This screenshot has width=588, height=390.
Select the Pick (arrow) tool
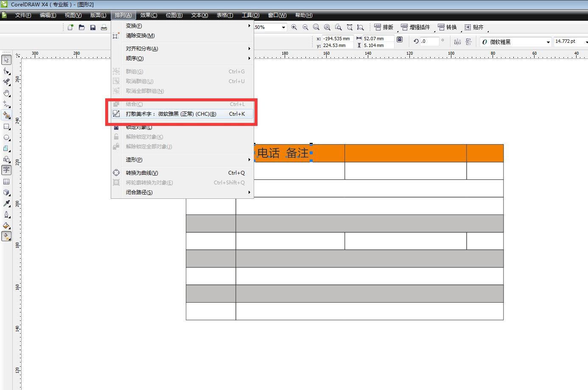click(x=6, y=60)
